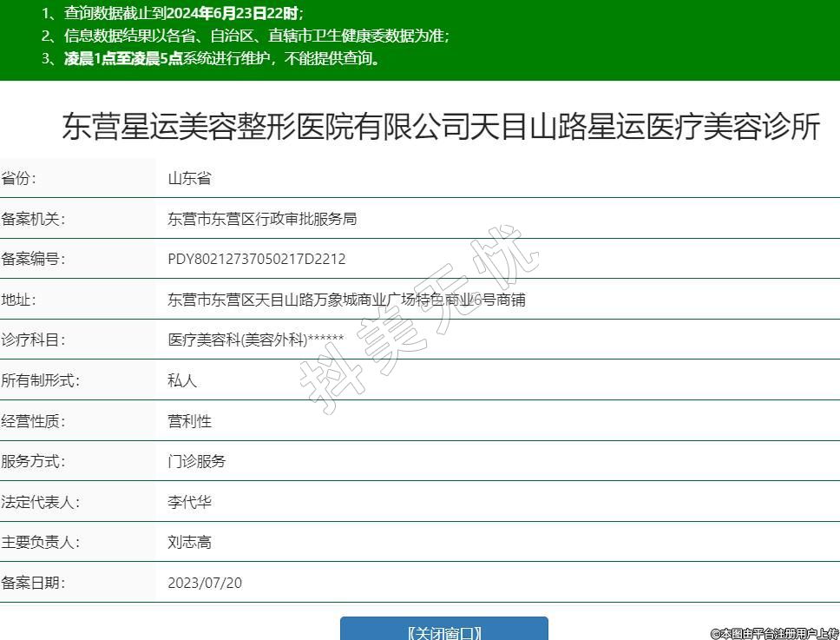Screen dimensions: 840x640
Task: Click the system maintenance notice 凌晨1点至凌晨5点
Action: click(222, 58)
